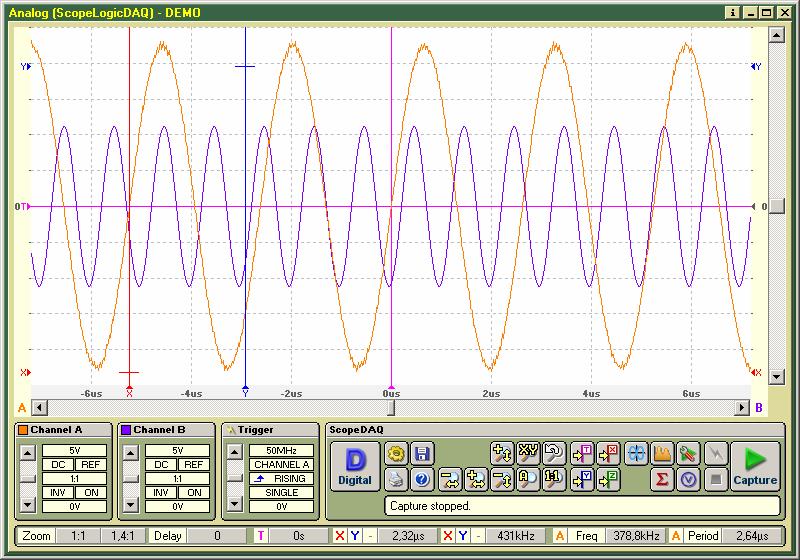Screen dimensions: 800x560
Task: Click Channel A slider up arrow
Action: coord(28,452)
